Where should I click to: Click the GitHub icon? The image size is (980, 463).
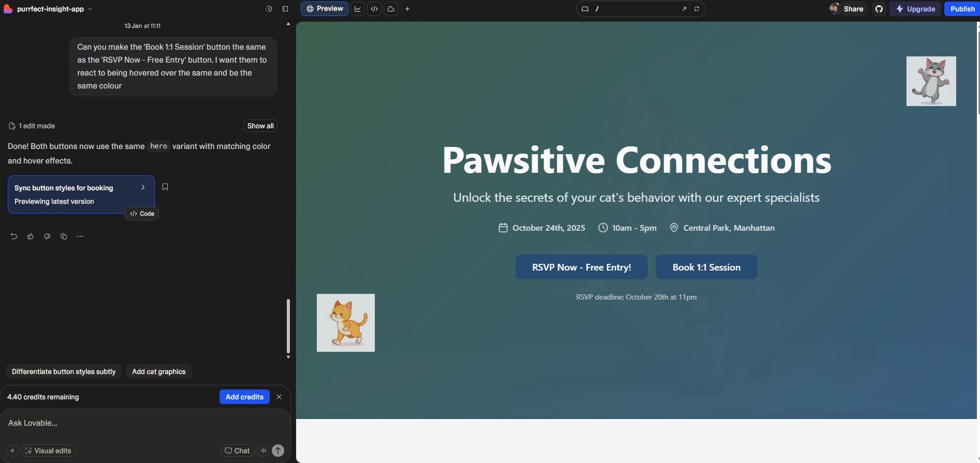pyautogui.click(x=879, y=9)
